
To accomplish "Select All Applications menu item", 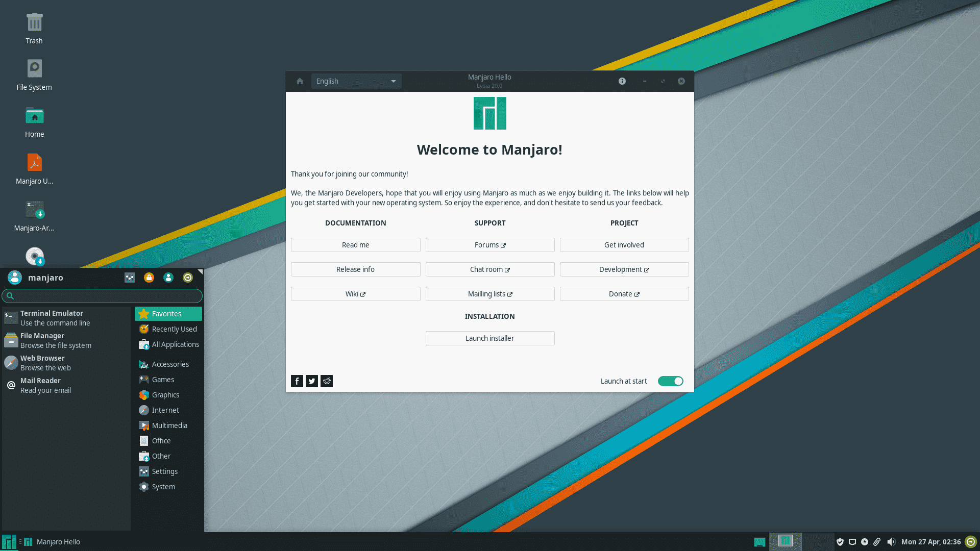I will (x=175, y=344).
